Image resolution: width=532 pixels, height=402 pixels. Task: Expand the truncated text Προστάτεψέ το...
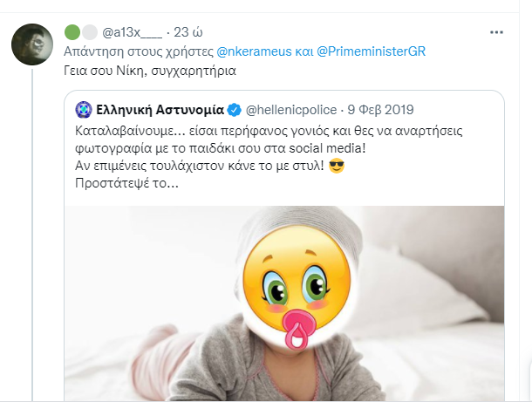coord(126,183)
